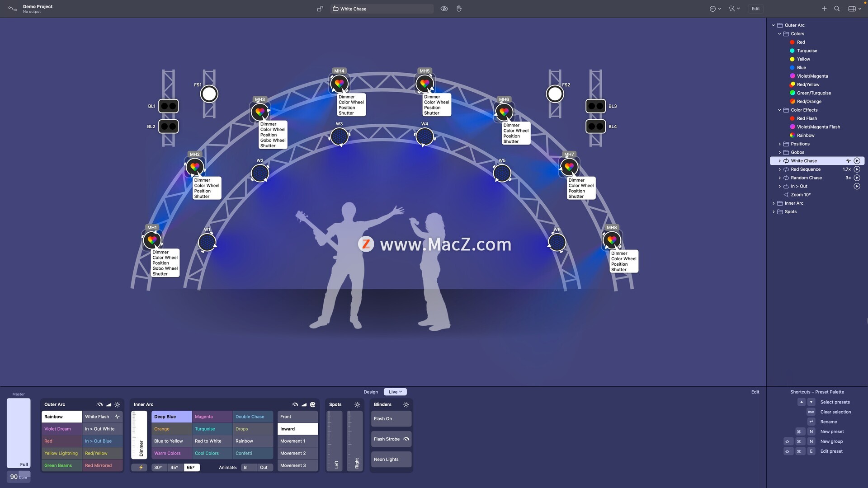This screenshot has width=868, height=488.
Task: Click the plus icon to add item
Action: (x=824, y=9)
